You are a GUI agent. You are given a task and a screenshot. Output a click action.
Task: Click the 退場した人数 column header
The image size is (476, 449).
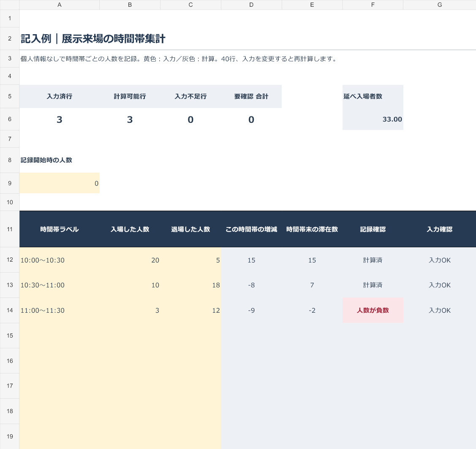coord(190,230)
